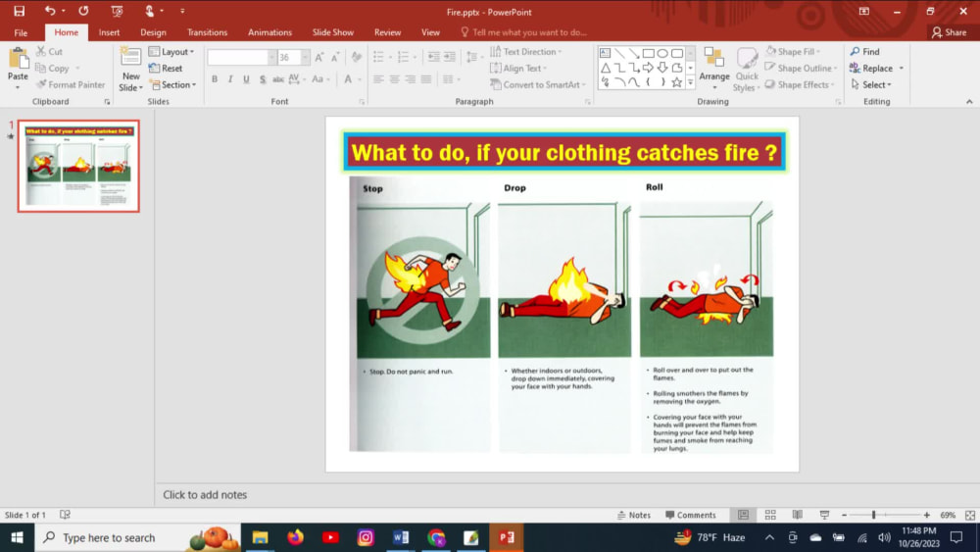Switch to Reading View
The image size is (980, 552).
point(798,515)
